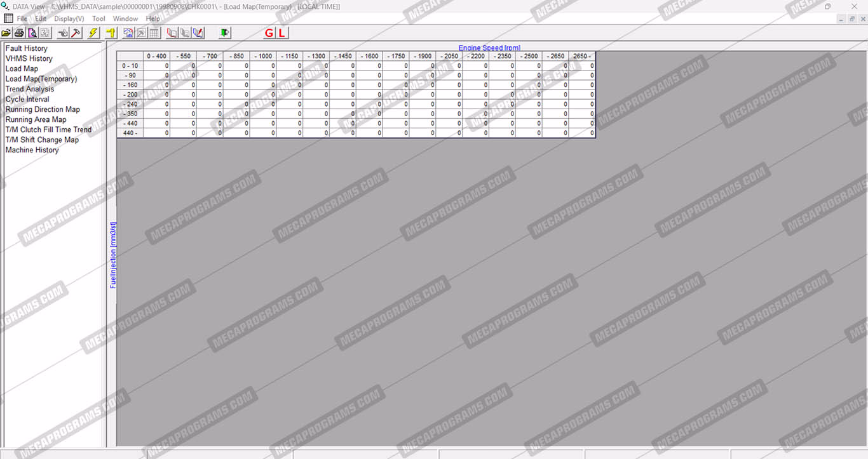Open the Tool menu
Image resolution: width=868 pixels, height=459 pixels.
[x=98, y=19]
